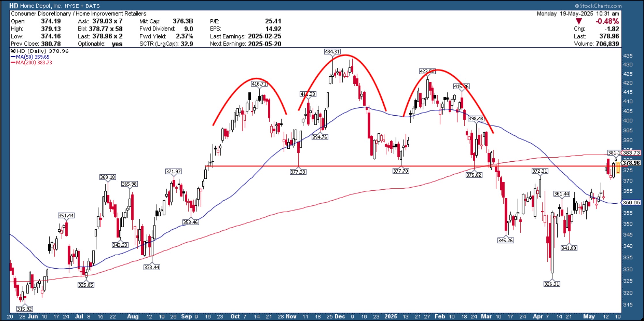Image resolution: width=644 pixels, height=321 pixels.
Task: Click the 'NYSE + BATS' exchange label
Action: pos(82,6)
